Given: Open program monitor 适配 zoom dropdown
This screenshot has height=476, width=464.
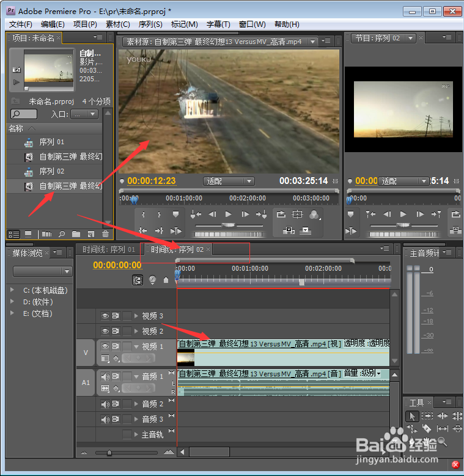Looking at the screenshot, I should [403, 181].
